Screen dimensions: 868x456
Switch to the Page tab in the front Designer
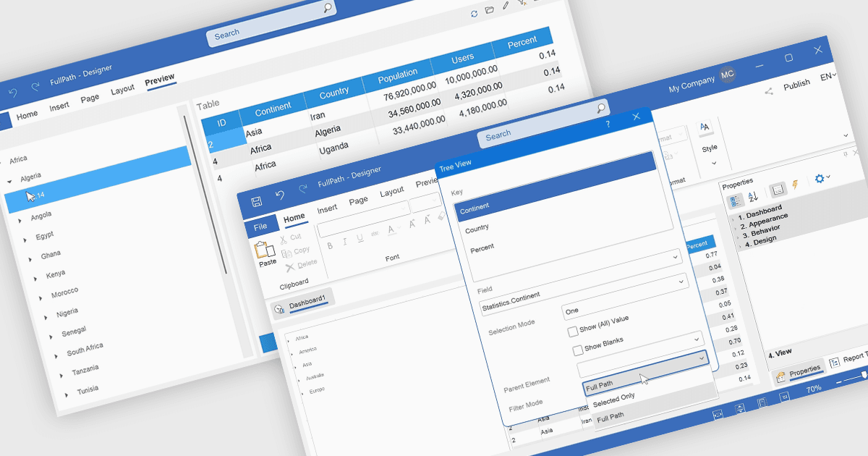(358, 200)
